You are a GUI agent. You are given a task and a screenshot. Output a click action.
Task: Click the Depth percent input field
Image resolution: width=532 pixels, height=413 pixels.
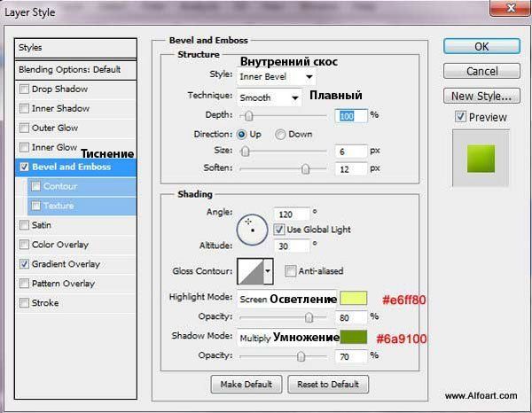click(351, 116)
